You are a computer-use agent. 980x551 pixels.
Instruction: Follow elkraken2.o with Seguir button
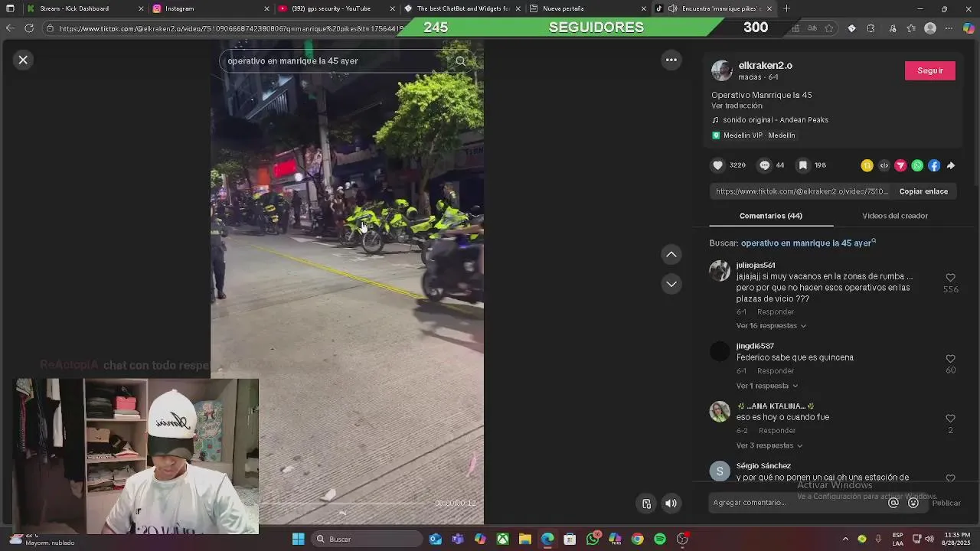930,70
